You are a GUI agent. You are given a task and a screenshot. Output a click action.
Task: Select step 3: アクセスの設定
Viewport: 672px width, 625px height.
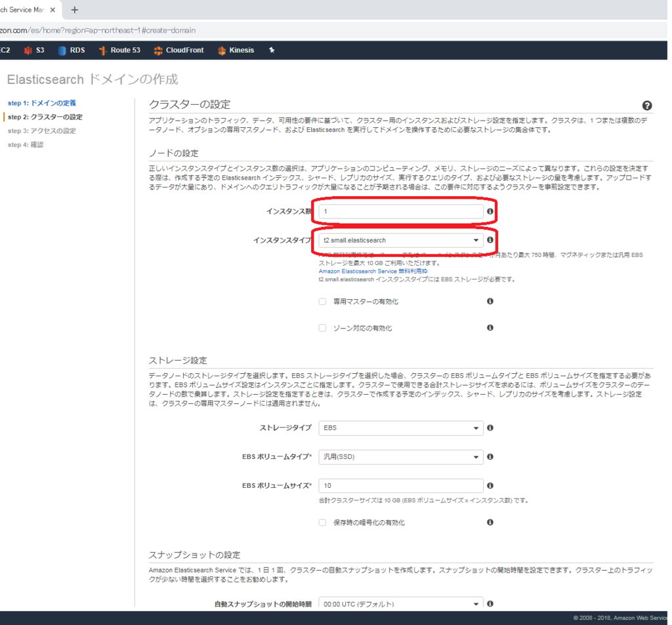pyautogui.click(x=41, y=131)
